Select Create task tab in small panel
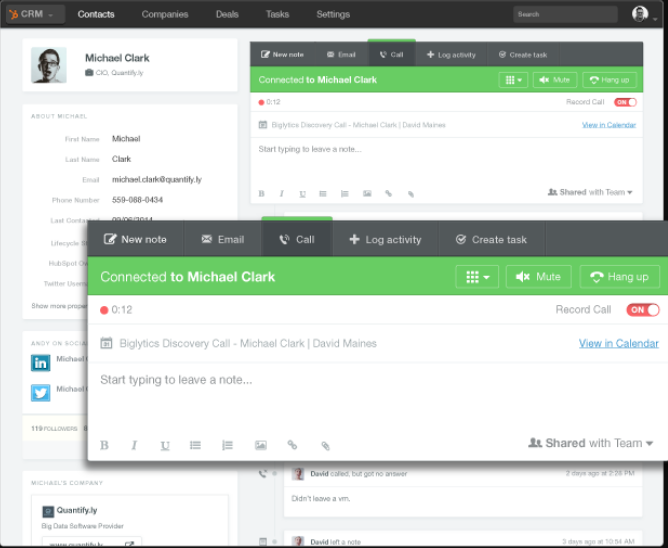 [x=523, y=55]
